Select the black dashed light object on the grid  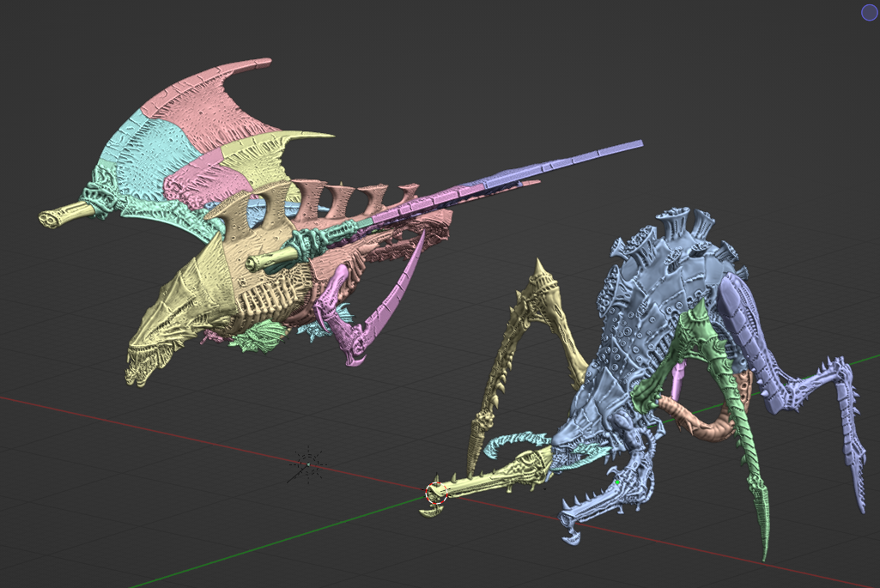307,464
